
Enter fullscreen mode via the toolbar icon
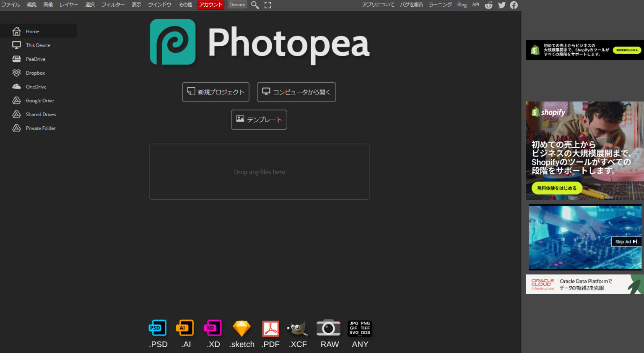coord(267,5)
